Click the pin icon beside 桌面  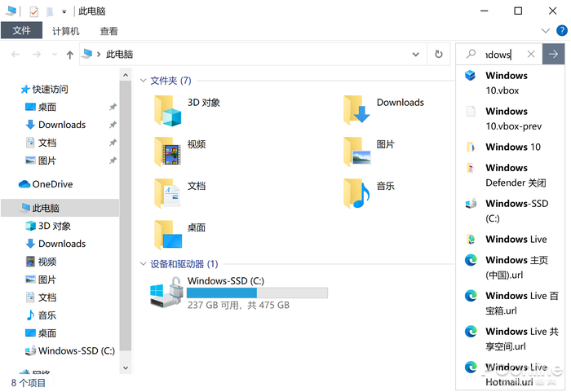[113, 107]
